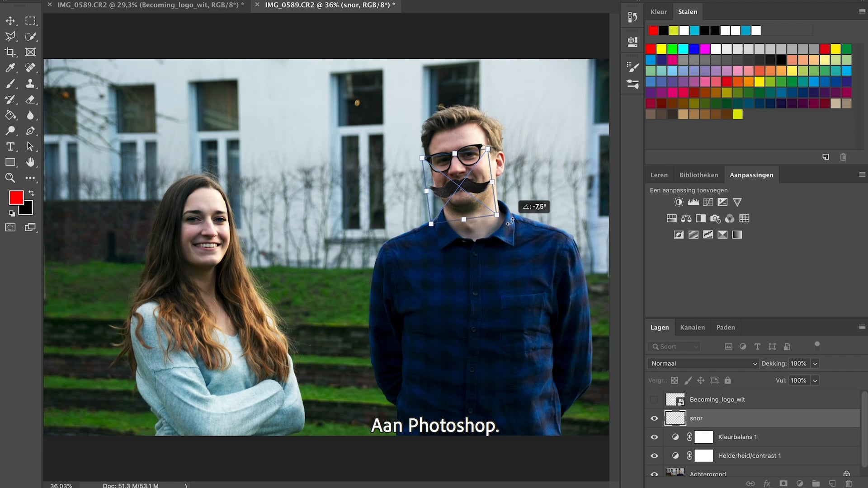The height and width of the screenshot is (488, 868).
Task: Select the Dodge tool
Action: point(10,131)
